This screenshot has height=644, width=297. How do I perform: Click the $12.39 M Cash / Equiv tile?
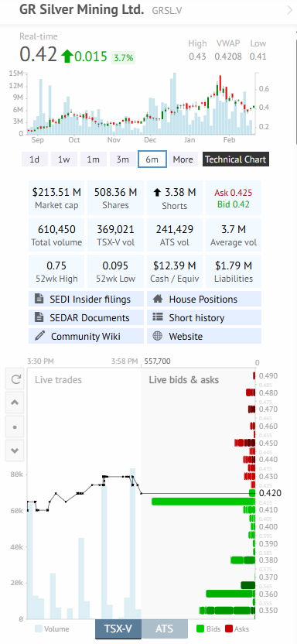click(x=175, y=271)
